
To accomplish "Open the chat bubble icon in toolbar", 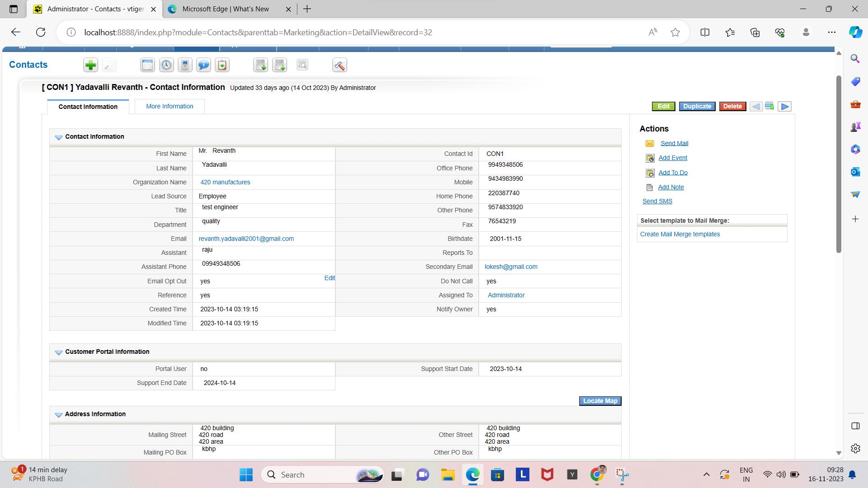I will tap(203, 65).
